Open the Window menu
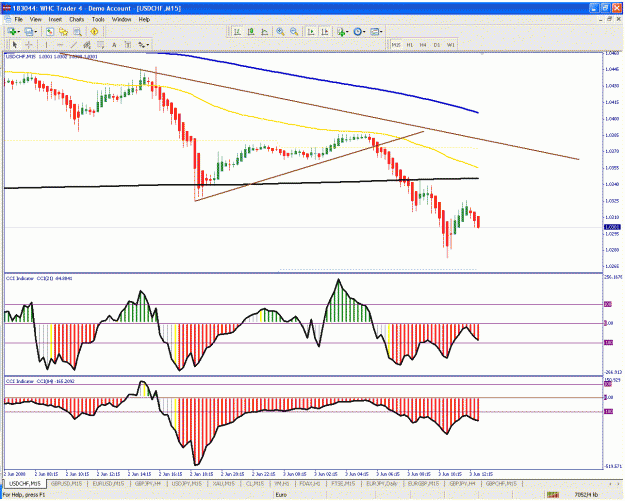625x501 pixels. pos(121,19)
